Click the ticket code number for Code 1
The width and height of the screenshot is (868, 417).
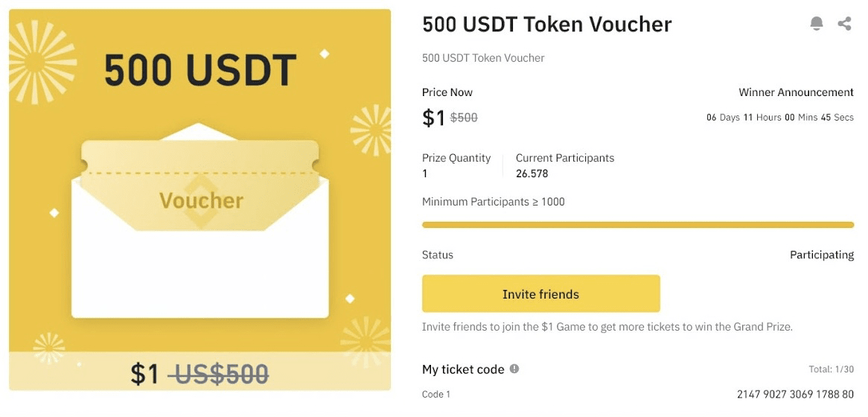pos(795,394)
